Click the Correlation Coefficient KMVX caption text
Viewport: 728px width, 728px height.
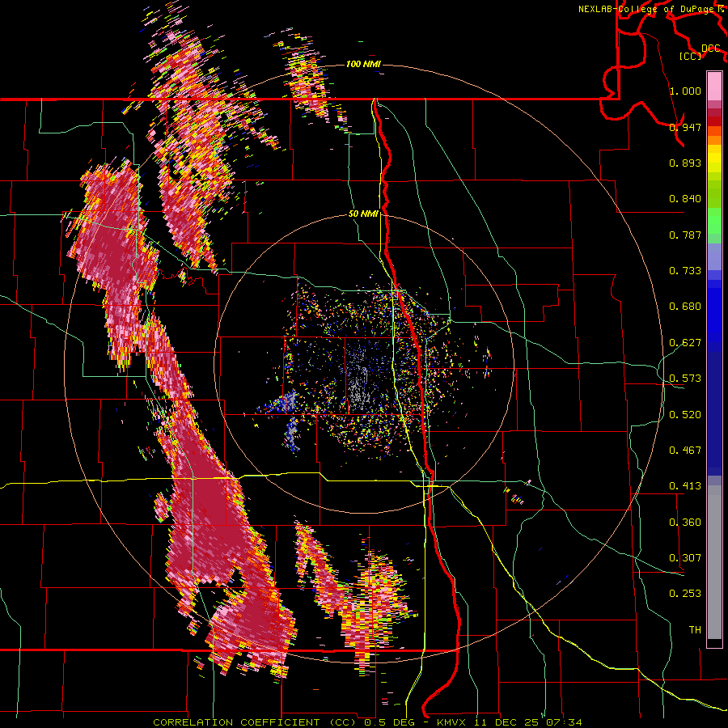pos(367,722)
